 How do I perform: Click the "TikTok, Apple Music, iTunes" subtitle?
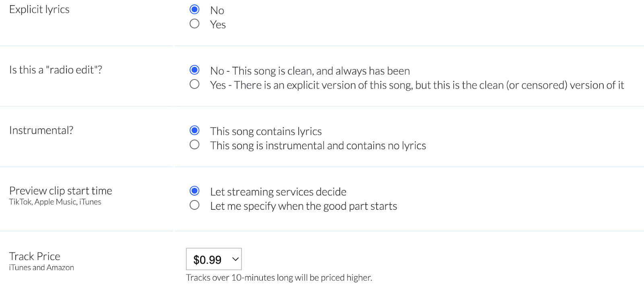click(55, 202)
